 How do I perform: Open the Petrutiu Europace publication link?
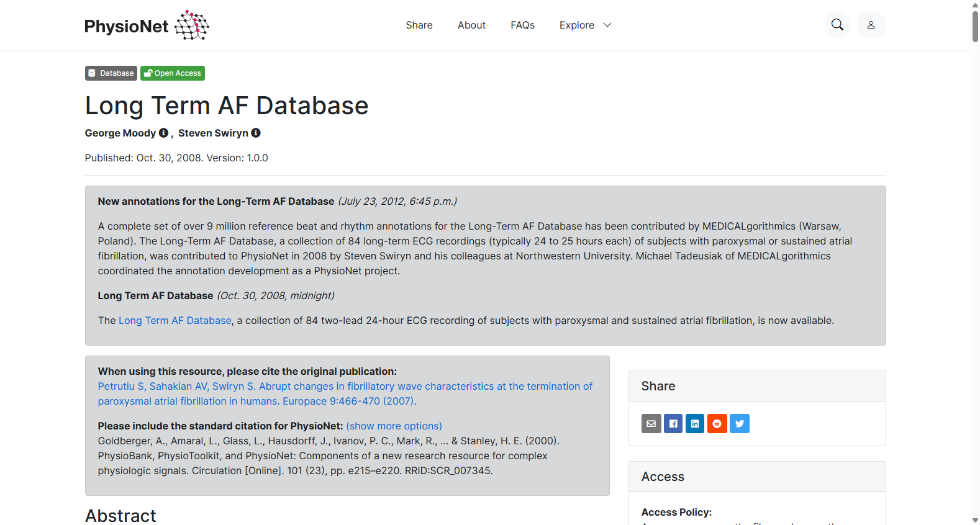[x=345, y=393]
